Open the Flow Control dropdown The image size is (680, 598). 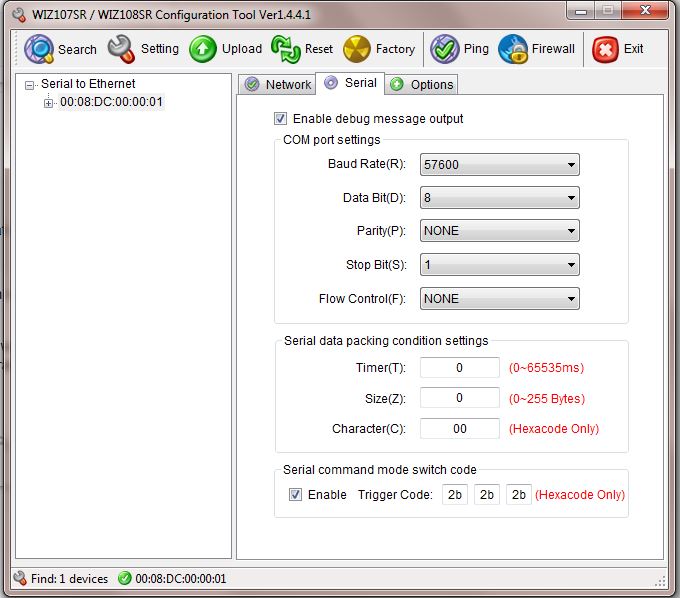click(500, 298)
